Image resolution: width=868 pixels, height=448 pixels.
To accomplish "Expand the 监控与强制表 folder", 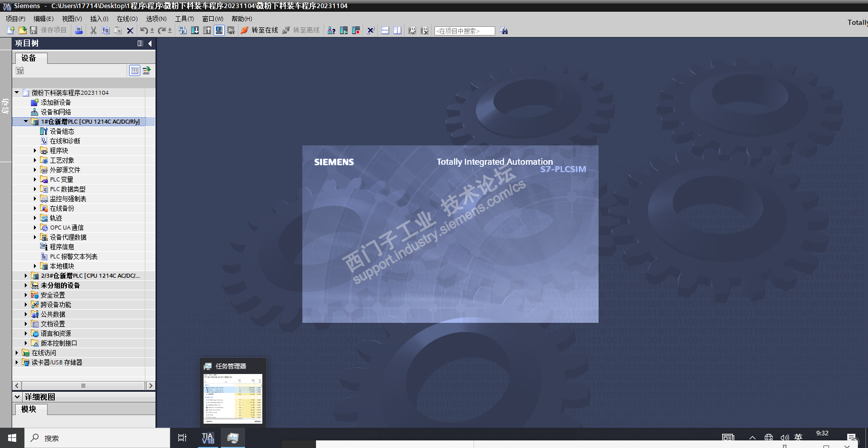I will (35, 199).
